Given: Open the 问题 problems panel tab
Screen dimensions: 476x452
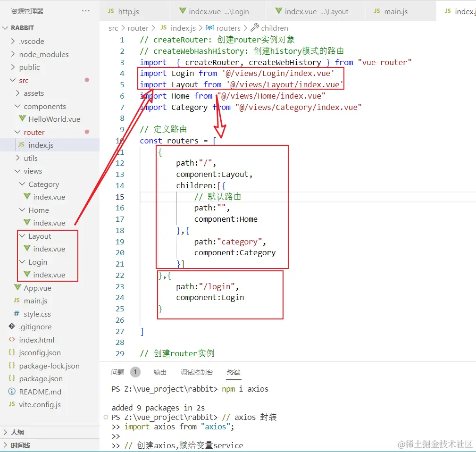Looking at the screenshot, I should coord(118,372).
